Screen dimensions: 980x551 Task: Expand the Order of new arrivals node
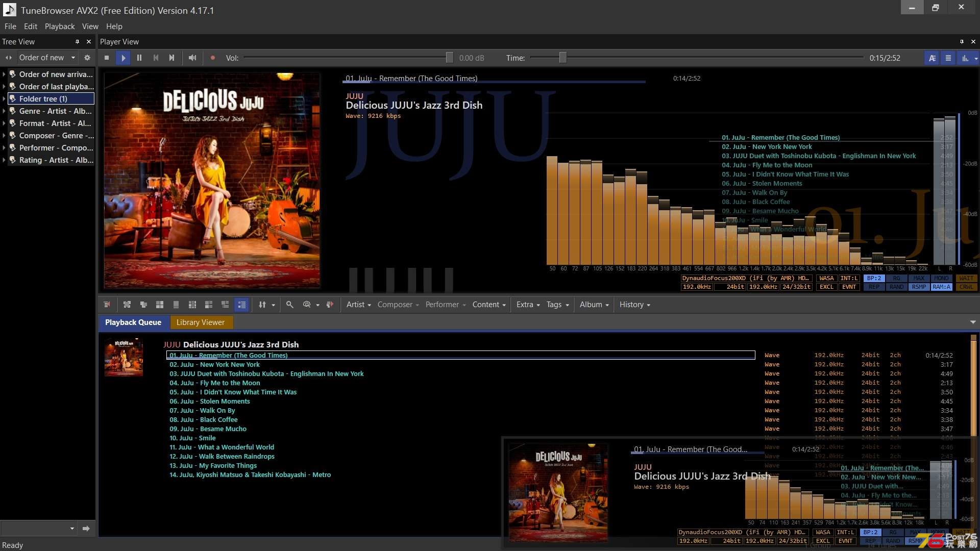(4, 74)
